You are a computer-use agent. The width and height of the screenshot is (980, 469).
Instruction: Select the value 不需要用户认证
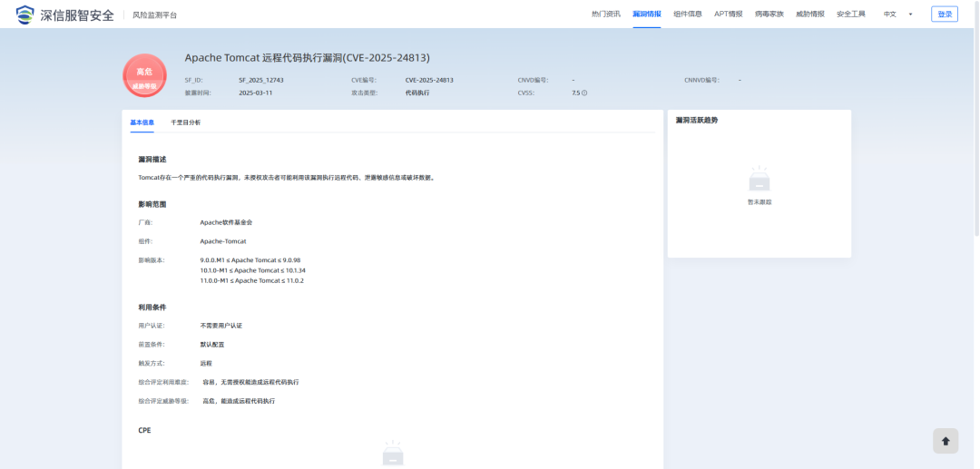[x=220, y=326]
